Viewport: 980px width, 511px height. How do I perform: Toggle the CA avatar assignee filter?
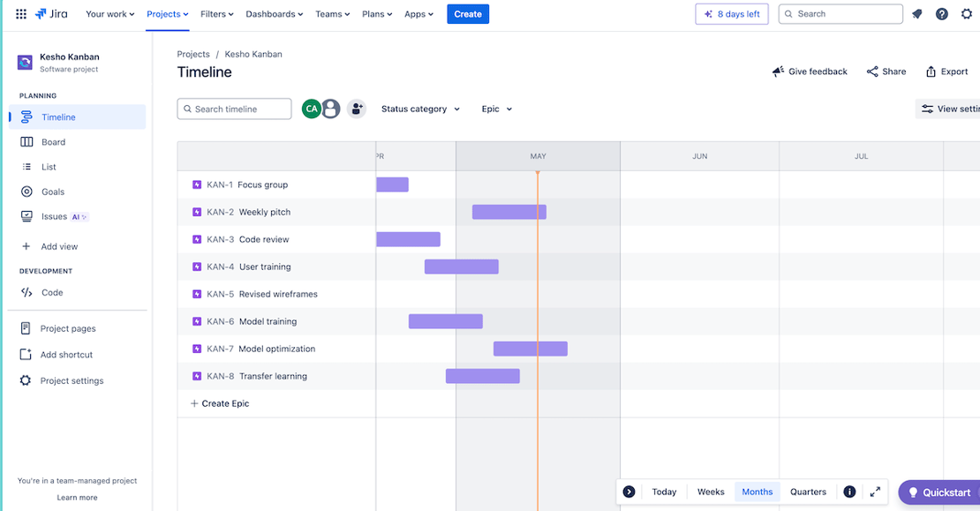point(311,108)
